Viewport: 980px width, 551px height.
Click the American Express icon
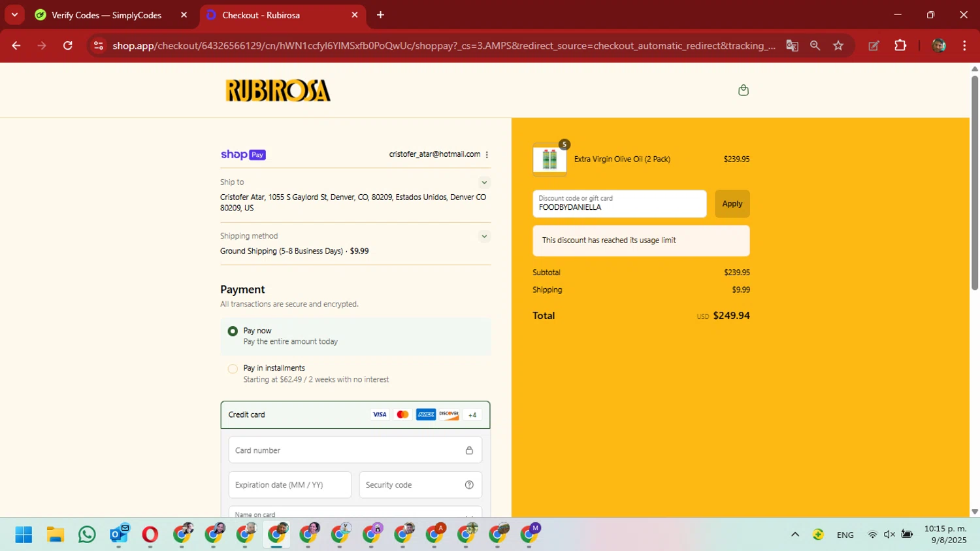point(426,414)
